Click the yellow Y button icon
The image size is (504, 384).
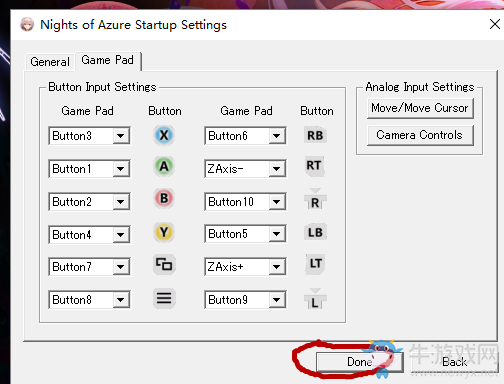(x=164, y=232)
